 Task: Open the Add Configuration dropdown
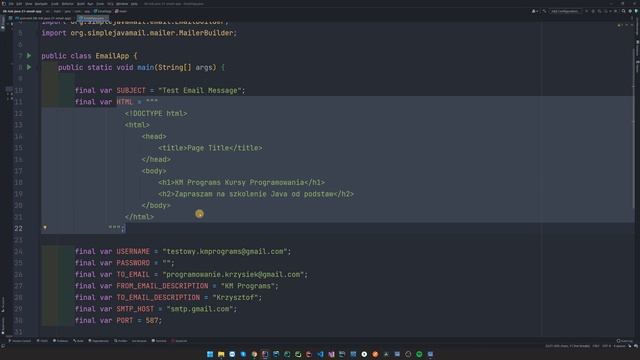pyautogui.click(x=564, y=11)
